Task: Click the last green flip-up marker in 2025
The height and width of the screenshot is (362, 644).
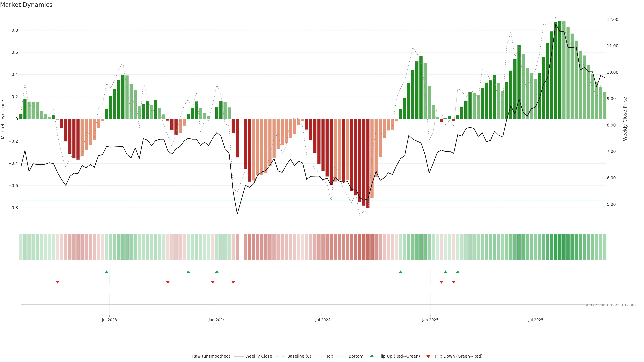Action: click(458, 272)
